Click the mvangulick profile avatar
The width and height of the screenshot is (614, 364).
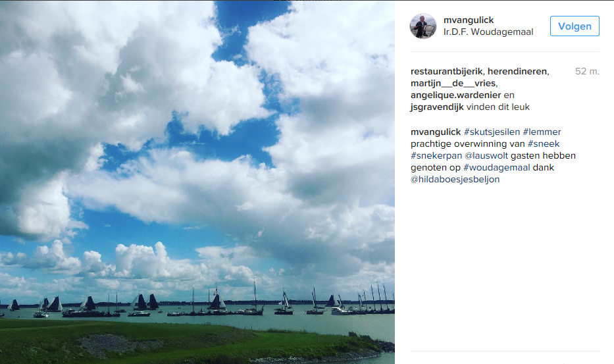click(x=423, y=26)
